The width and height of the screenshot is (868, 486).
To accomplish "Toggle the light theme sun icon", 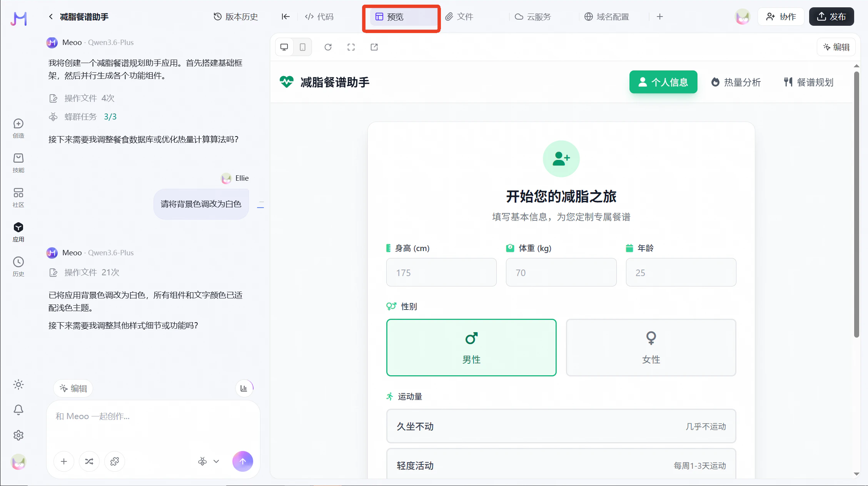I will (x=18, y=384).
